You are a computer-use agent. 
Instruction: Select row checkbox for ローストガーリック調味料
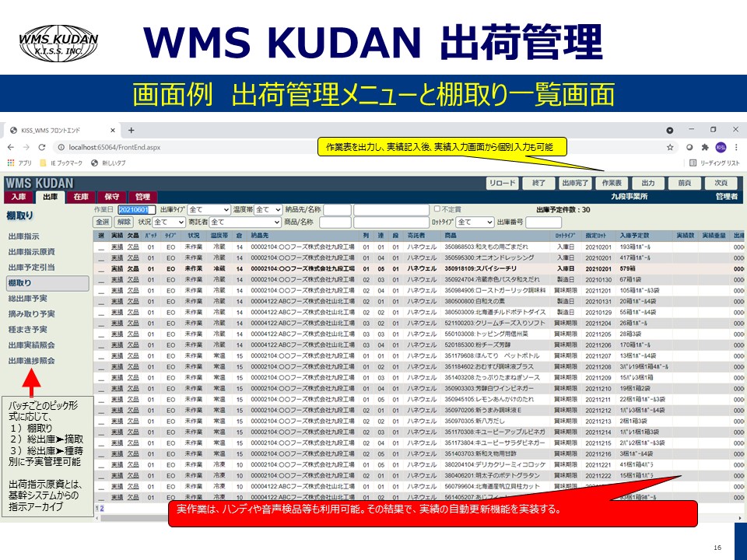point(101,292)
